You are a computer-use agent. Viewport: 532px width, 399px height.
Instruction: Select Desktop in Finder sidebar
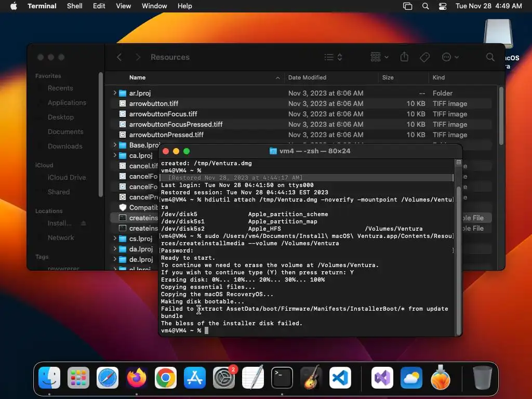point(61,117)
